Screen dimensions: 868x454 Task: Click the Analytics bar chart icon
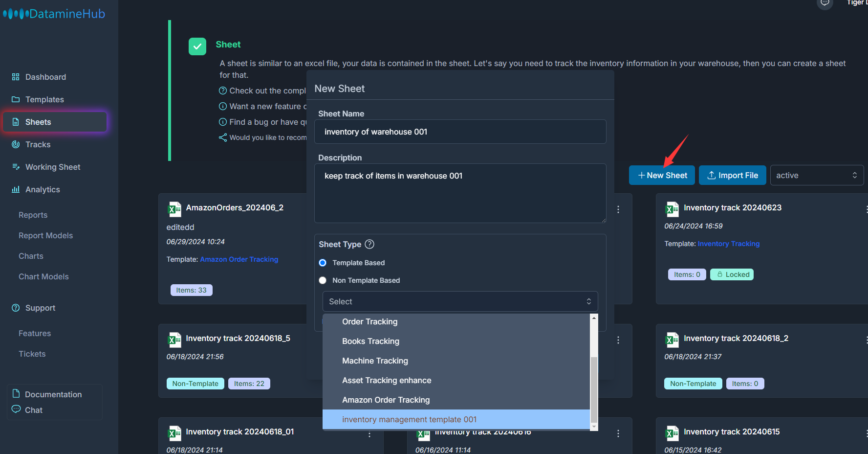tap(16, 189)
